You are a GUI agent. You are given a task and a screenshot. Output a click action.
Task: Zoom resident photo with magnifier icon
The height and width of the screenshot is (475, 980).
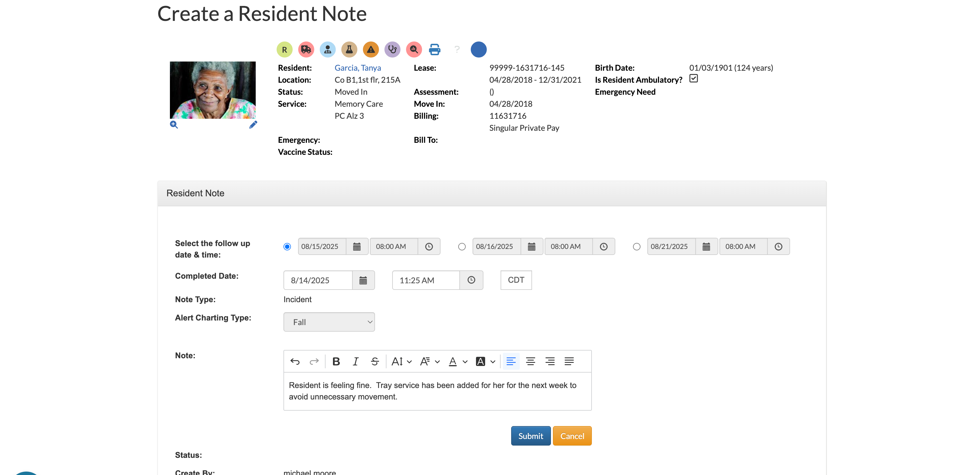pos(174,125)
